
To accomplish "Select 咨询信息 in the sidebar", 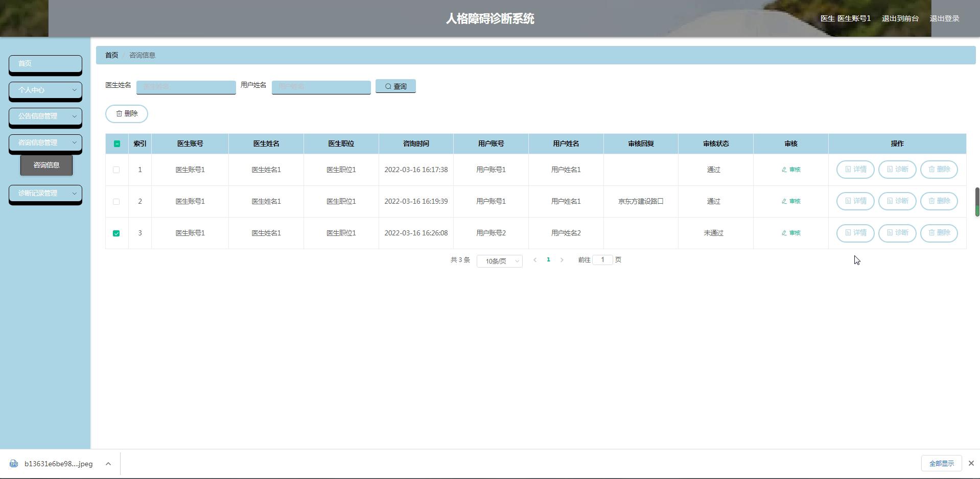I will tap(46, 165).
